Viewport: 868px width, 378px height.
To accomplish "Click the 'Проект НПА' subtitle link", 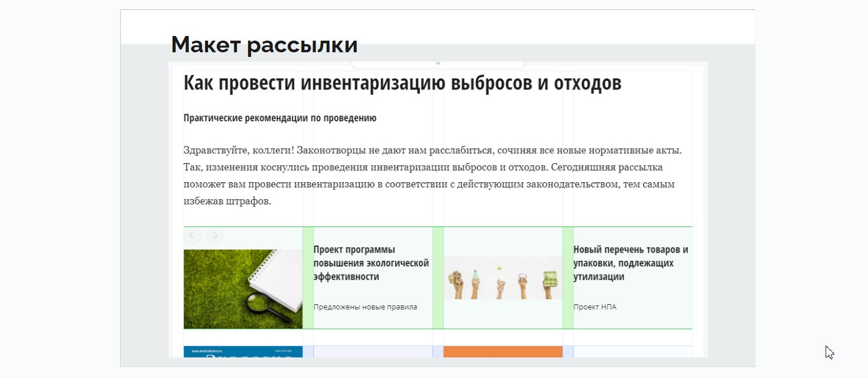I will pos(595,307).
